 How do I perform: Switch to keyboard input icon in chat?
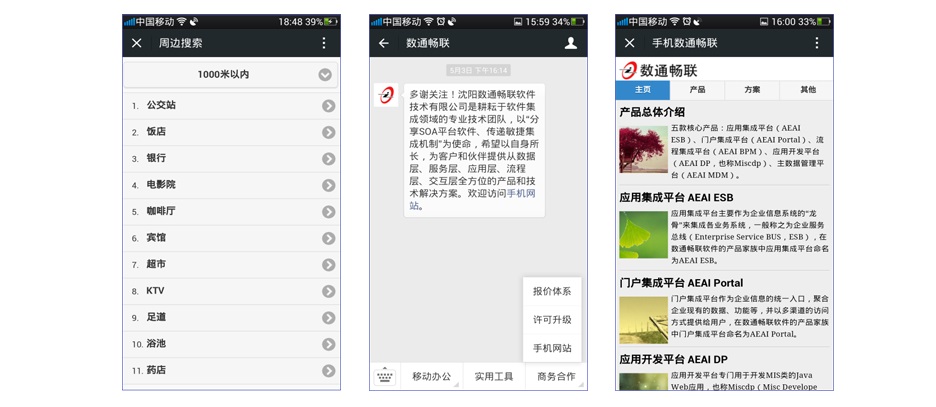click(x=385, y=377)
